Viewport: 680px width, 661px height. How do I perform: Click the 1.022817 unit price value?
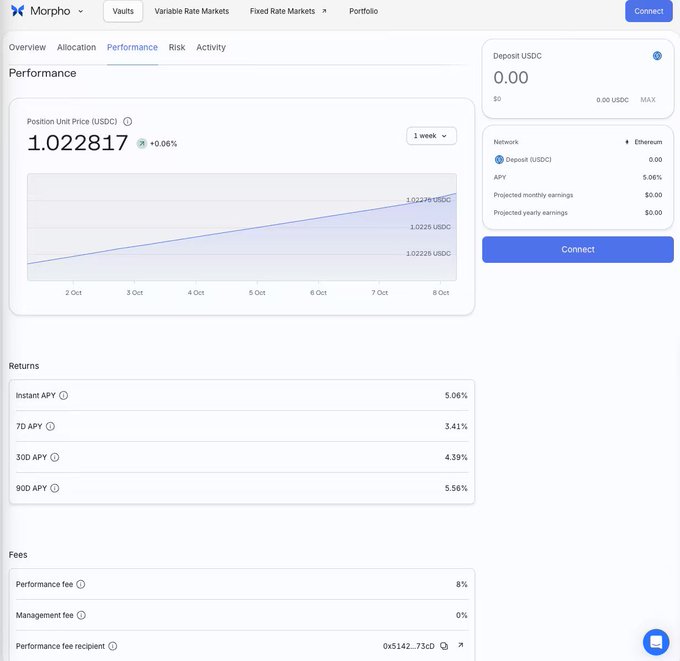click(x=78, y=143)
